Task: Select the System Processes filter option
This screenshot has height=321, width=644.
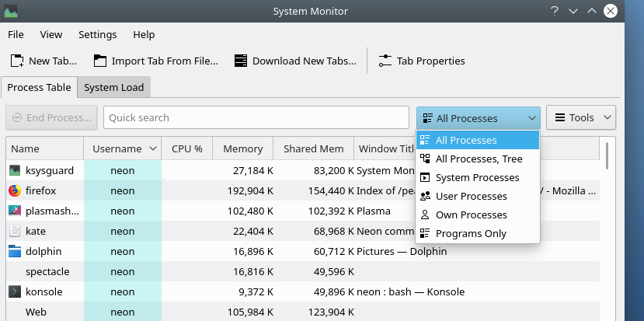Action: pyautogui.click(x=477, y=178)
